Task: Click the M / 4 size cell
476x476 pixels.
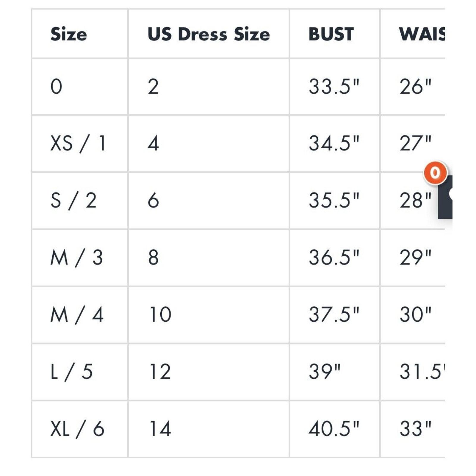Action: coord(80,315)
